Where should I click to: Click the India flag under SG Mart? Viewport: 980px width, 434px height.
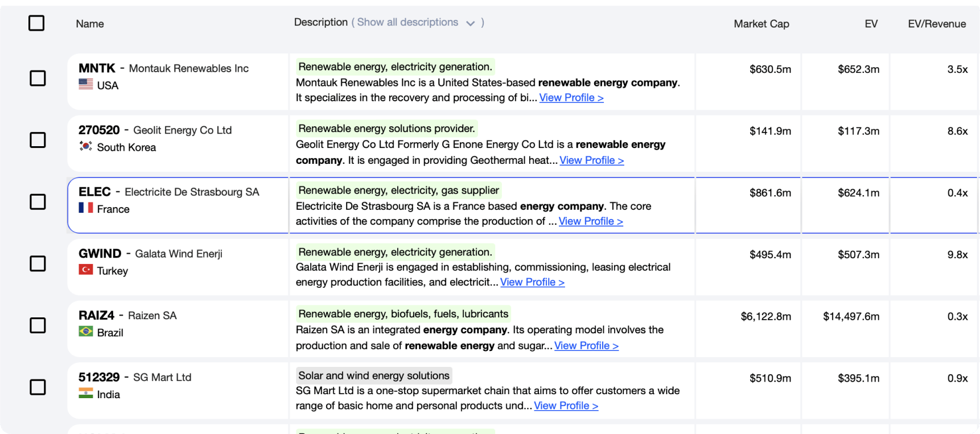pos(86,393)
